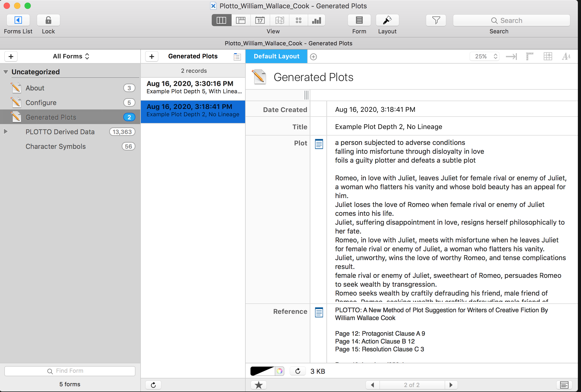
Task: Switch to the photo grid view
Action: (299, 20)
